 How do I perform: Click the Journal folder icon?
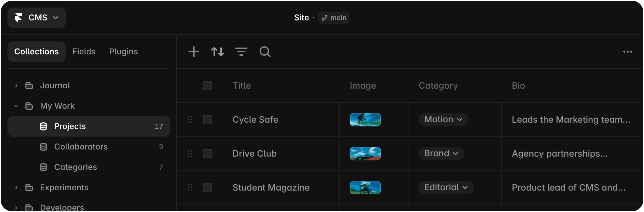pyautogui.click(x=29, y=86)
